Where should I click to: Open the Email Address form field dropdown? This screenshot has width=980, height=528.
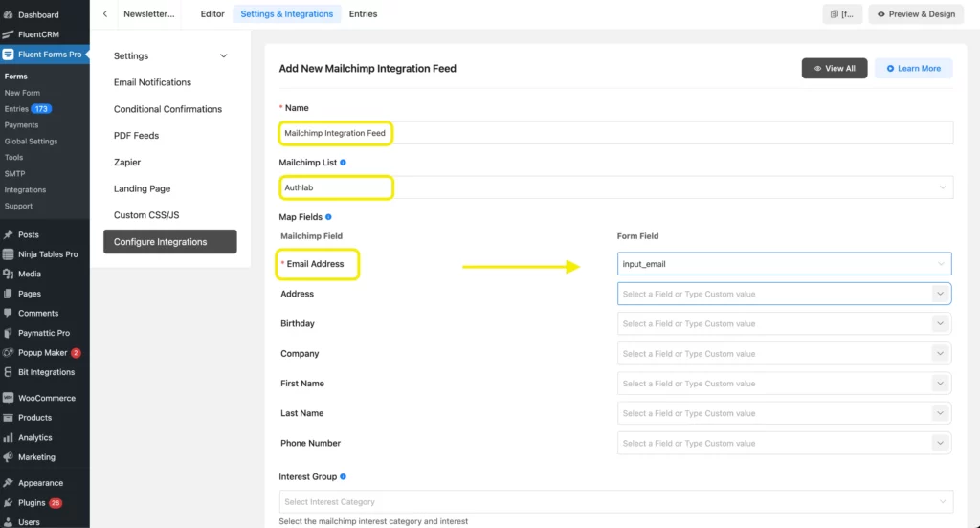784,264
